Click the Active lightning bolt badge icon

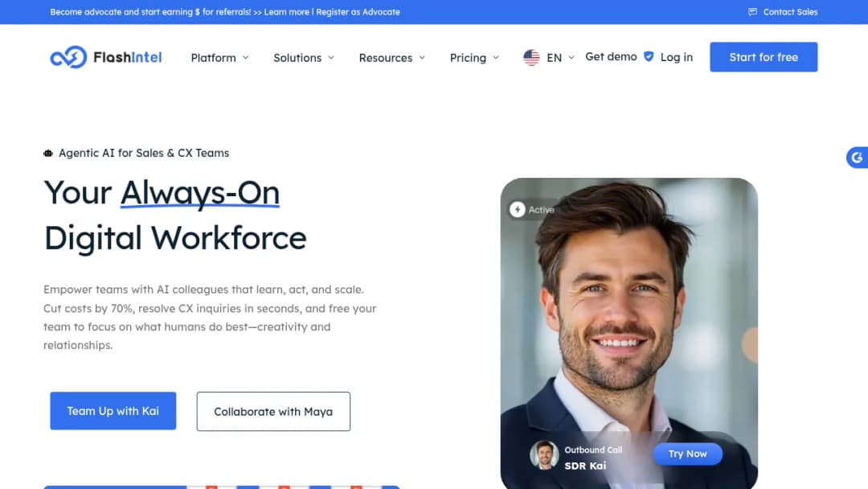click(x=517, y=209)
